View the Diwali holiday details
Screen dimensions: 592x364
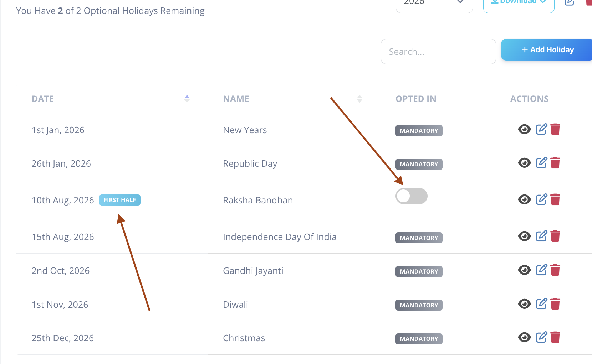[x=524, y=304]
